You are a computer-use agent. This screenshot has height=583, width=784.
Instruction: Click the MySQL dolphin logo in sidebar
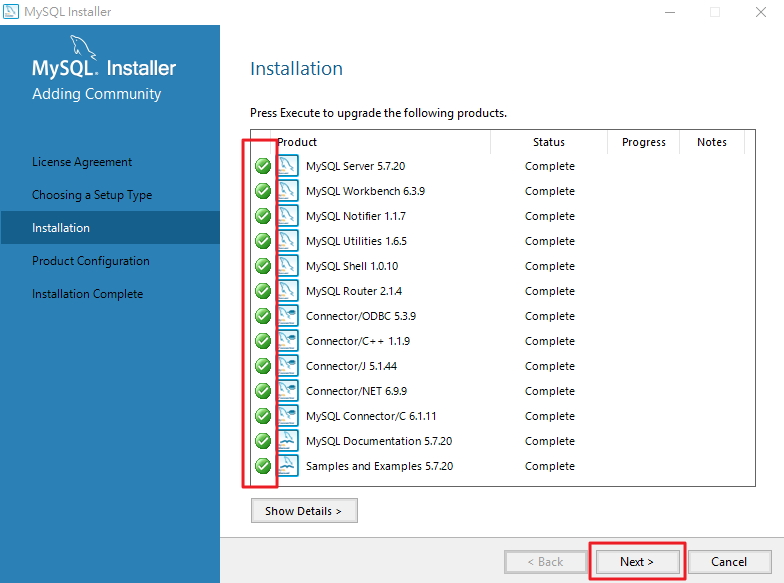pyautogui.click(x=82, y=46)
